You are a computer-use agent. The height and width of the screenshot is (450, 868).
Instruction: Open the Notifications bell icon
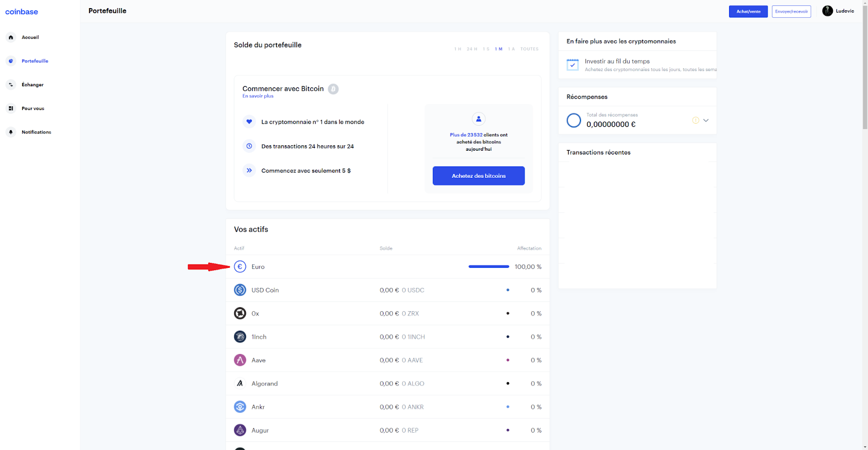pos(11,132)
